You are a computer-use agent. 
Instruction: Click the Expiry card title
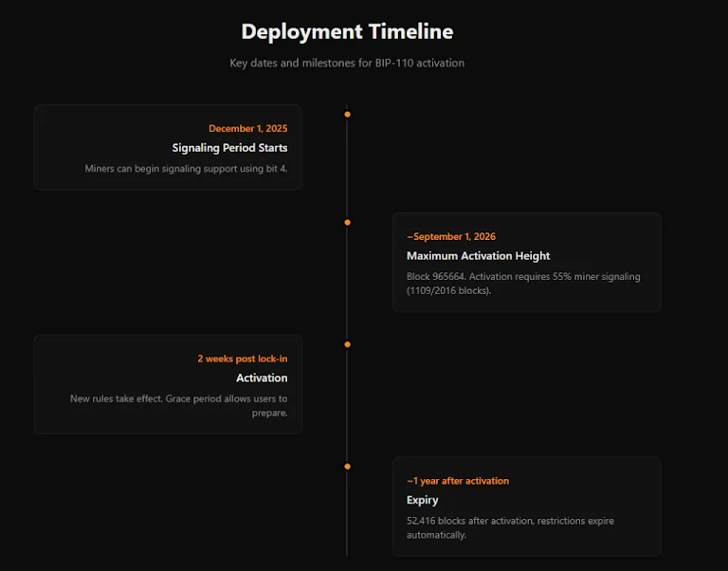(x=423, y=500)
